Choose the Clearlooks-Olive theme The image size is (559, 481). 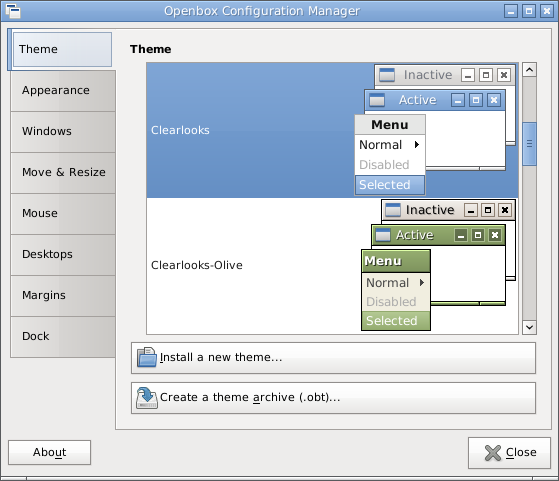332,266
